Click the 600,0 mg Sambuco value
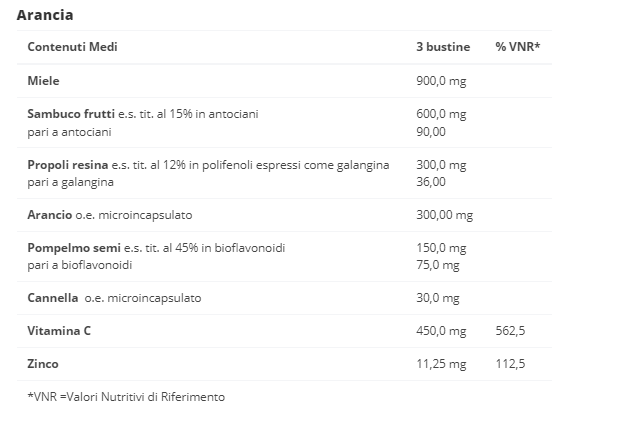The width and height of the screenshot is (628, 441). [441, 114]
